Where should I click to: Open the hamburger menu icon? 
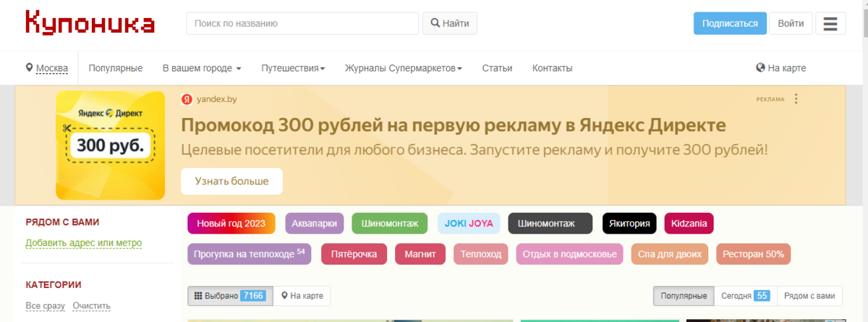click(830, 23)
